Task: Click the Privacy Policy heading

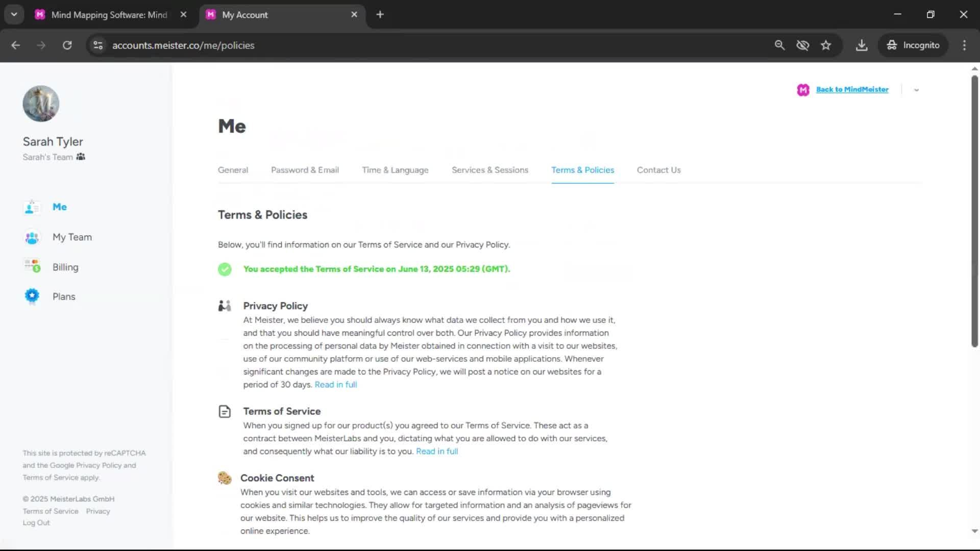Action: [x=275, y=306]
